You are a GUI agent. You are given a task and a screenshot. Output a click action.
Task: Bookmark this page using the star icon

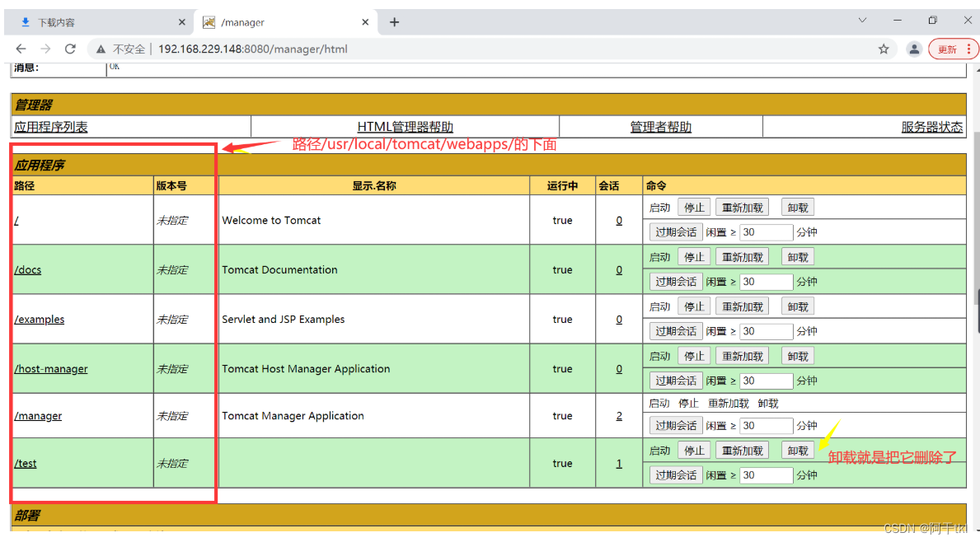tap(884, 49)
